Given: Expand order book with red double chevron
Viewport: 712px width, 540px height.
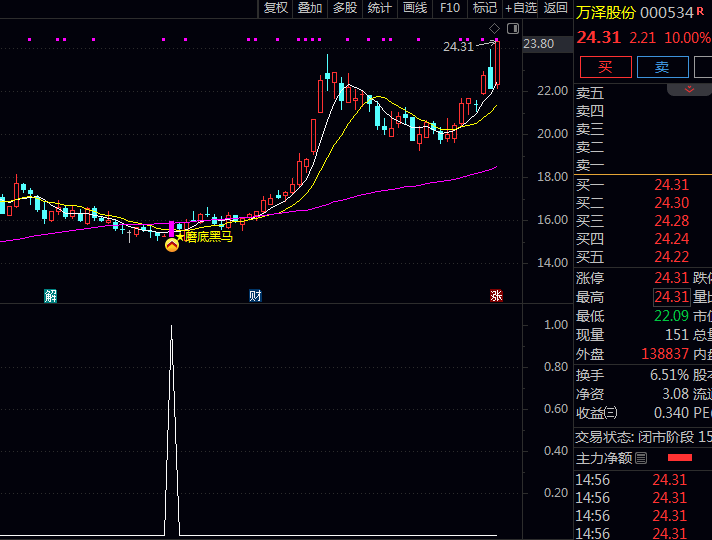Looking at the screenshot, I should click(689, 90).
